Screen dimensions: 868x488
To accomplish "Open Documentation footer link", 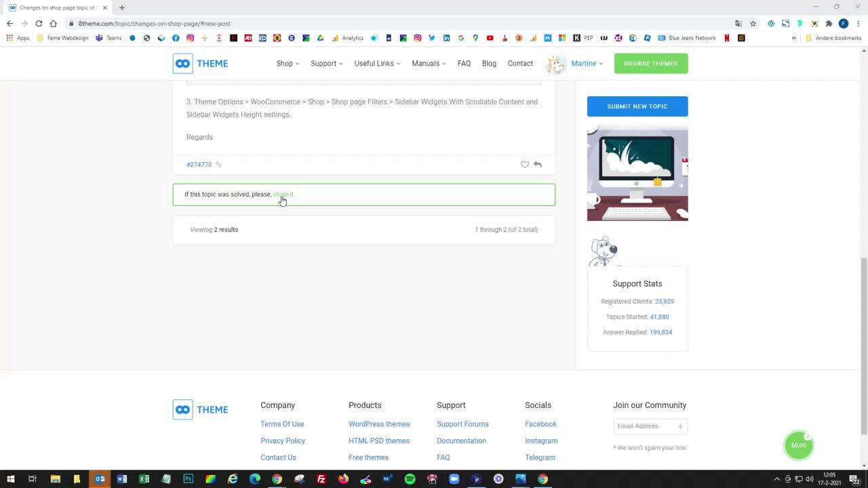I will 461,441.
